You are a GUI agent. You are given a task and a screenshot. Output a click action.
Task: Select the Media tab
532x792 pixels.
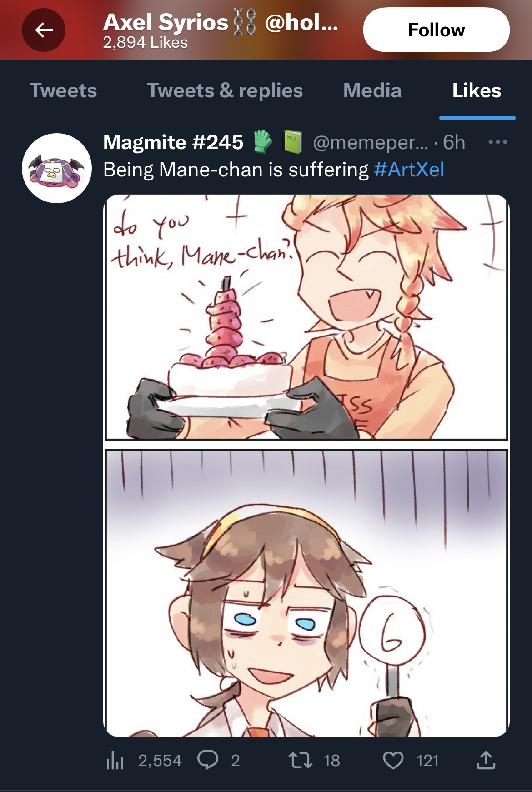(x=372, y=90)
